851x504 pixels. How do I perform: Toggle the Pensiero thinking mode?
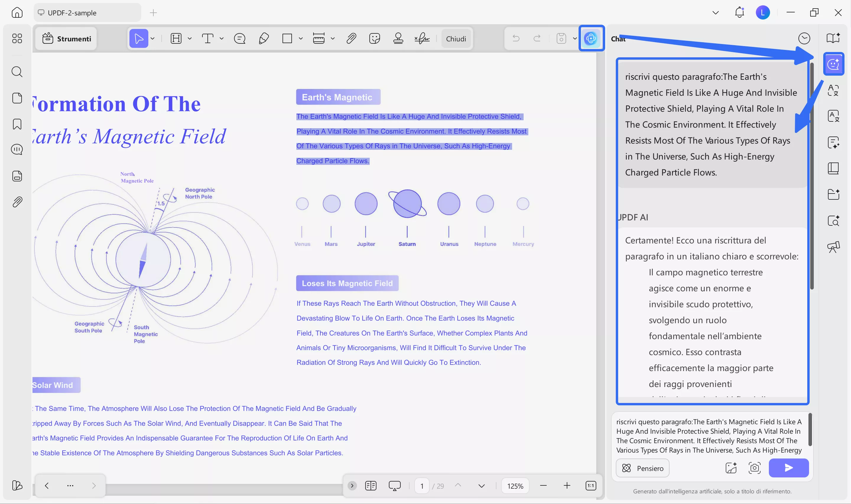(x=642, y=468)
